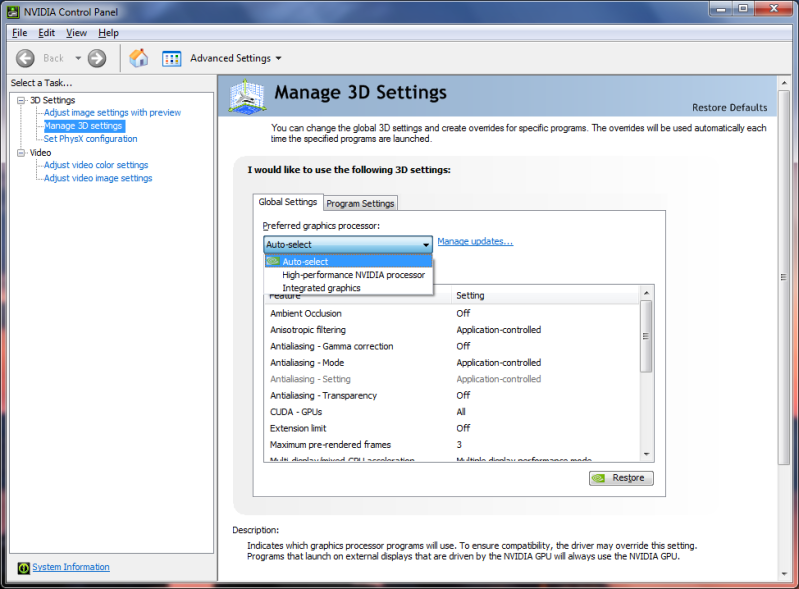This screenshot has height=589, width=799.
Task: Select the Extension limit row
Action: [x=451, y=429]
